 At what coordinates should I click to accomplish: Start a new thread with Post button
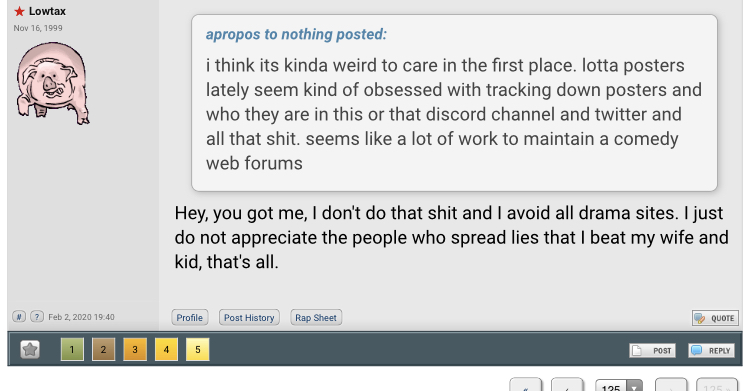tap(652, 350)
